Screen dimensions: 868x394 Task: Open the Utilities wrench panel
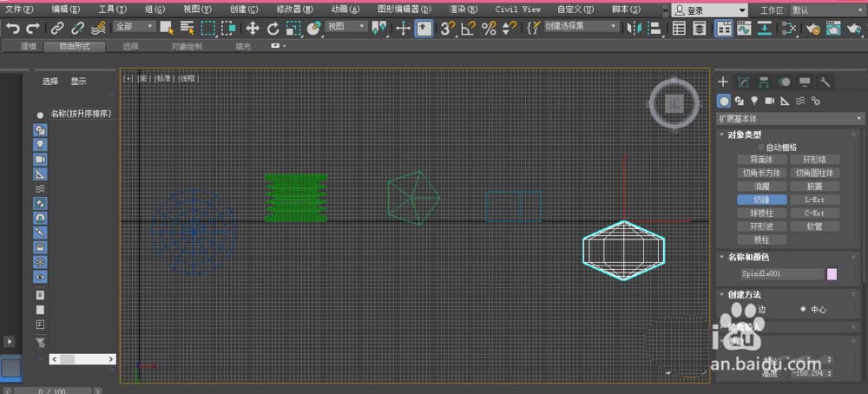coord(825,82)
